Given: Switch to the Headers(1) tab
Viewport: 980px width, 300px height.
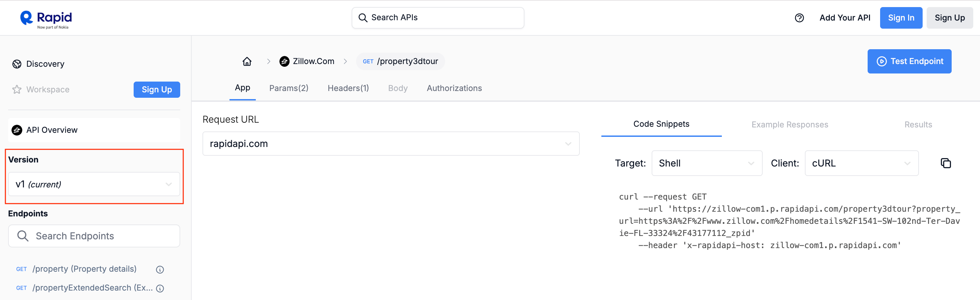Looking at the screenshot, I should [x=348, y=88].
